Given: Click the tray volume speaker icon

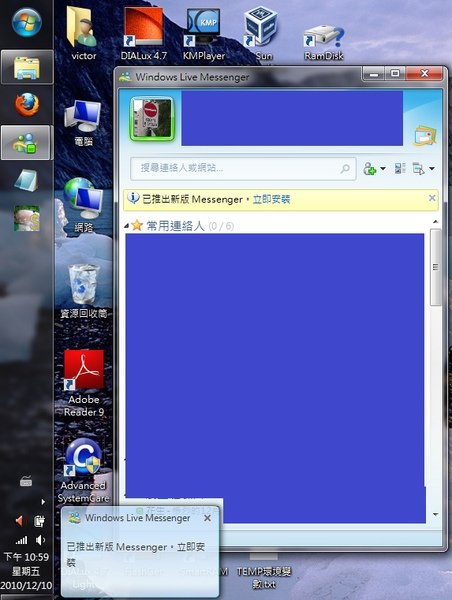Looking at the screenshot, I should 39,540.
